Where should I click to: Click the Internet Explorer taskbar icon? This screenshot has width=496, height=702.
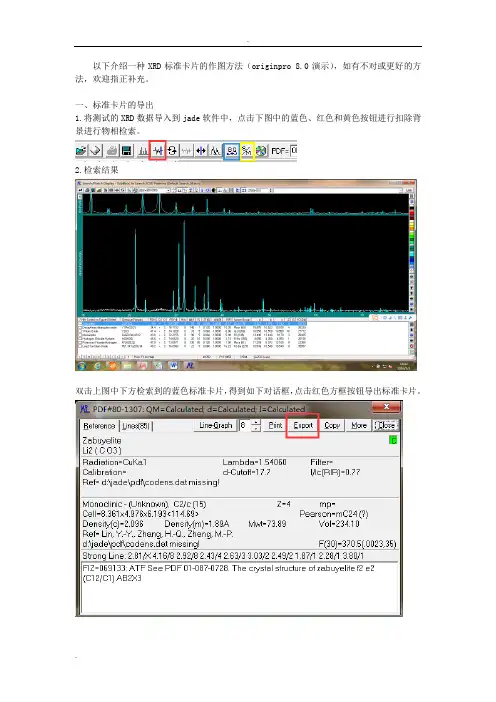point(98,366)
